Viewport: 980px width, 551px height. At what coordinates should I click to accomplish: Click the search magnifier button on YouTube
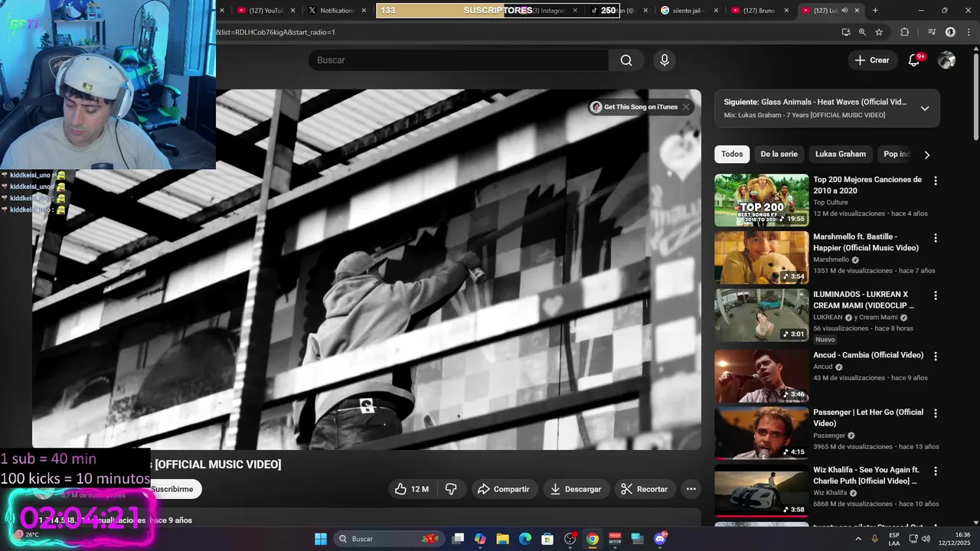click(626, 60)
